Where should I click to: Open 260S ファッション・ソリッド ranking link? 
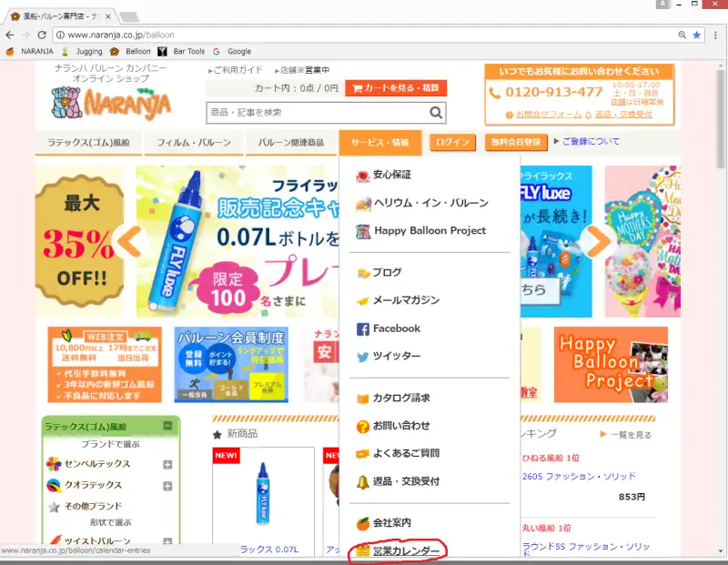pos(579,477)
